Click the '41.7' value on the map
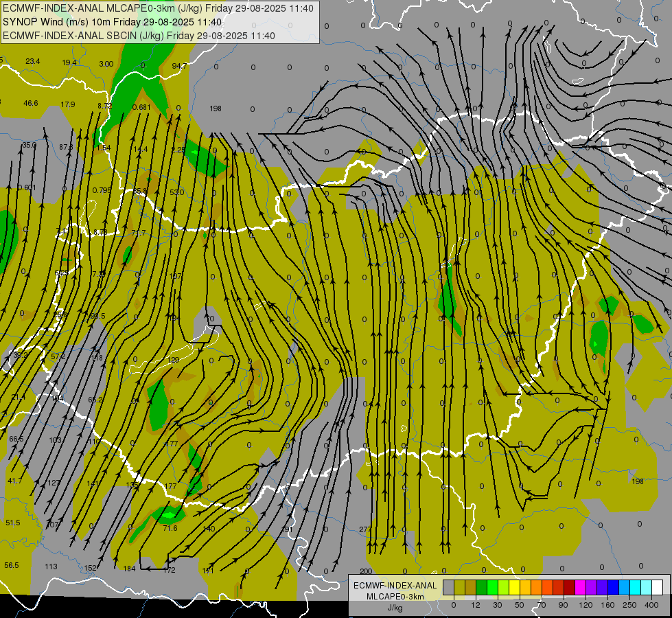Viewport: 672px width, 618px height. [14, 481]
